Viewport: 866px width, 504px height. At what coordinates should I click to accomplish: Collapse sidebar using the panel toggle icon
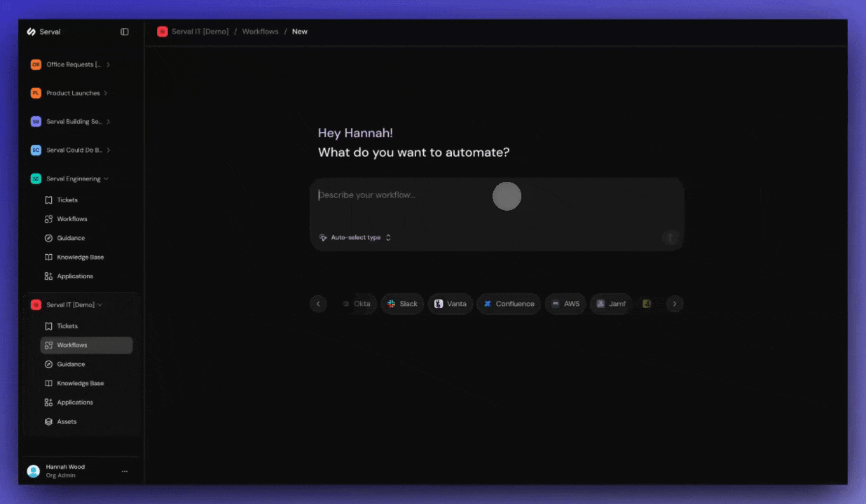tap(125, 31)
